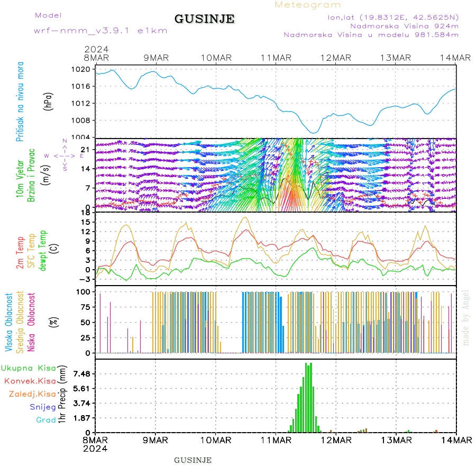Select the '1008' pressure tick value
The height and width of the screenshot is (476, 476).
point(81,121)
